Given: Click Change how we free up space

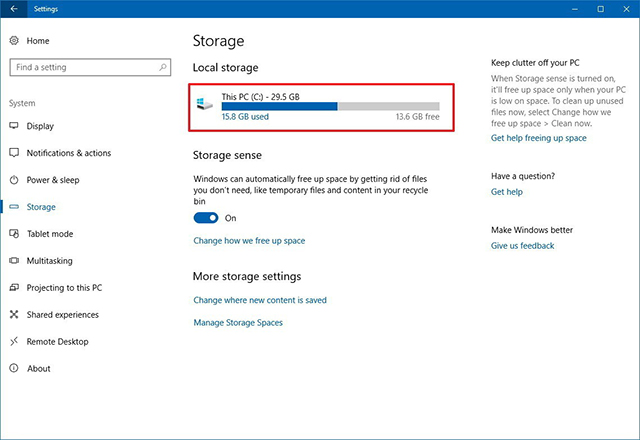Looking at the screenshot, I should pos(249,240).
